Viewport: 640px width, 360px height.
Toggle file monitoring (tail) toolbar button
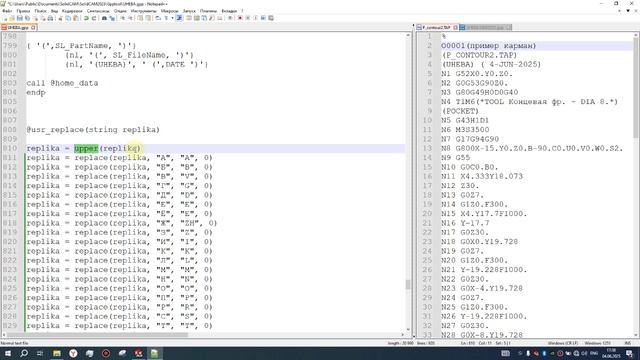click(x=231, y=18)
